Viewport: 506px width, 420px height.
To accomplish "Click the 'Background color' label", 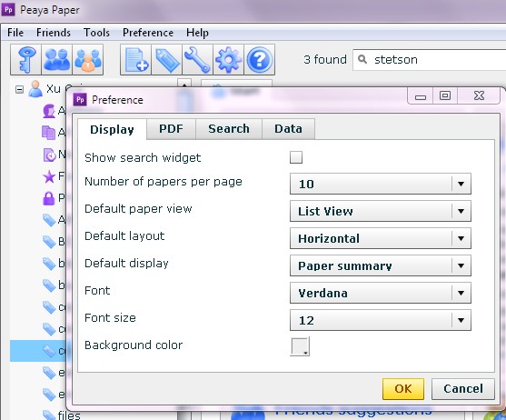I will [134, 345].
